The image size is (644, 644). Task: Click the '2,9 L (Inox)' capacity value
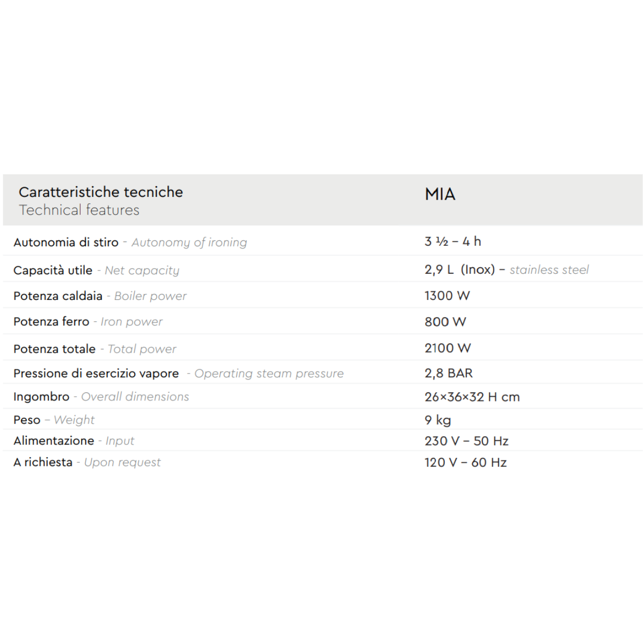pos(459,269)
